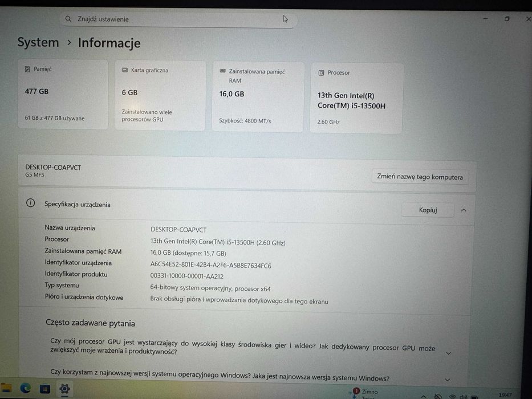Go back to the System breadcrumb
Image resolution: width=532 pixels, height=399 pixels.
point(38,42)
